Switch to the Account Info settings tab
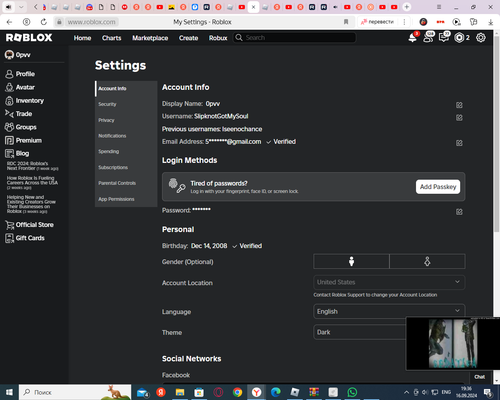 click(x=126, y=89)
